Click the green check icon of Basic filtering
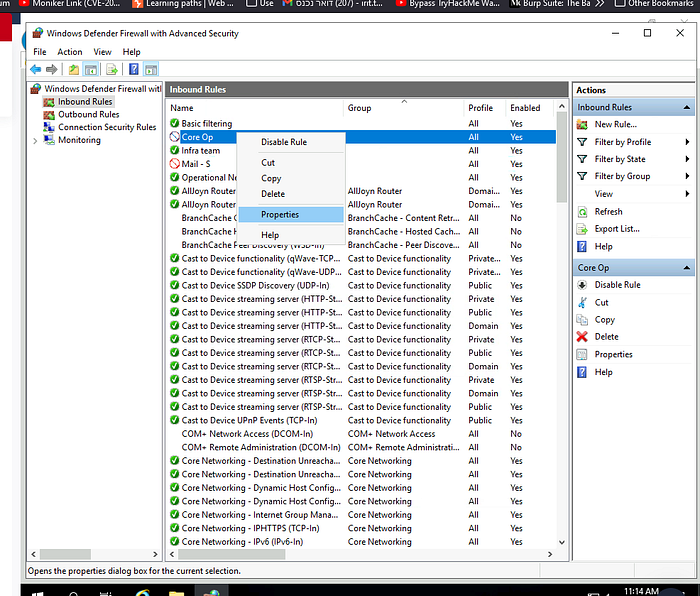This screenshot has width=700, height=596. (x=175, y=123)
